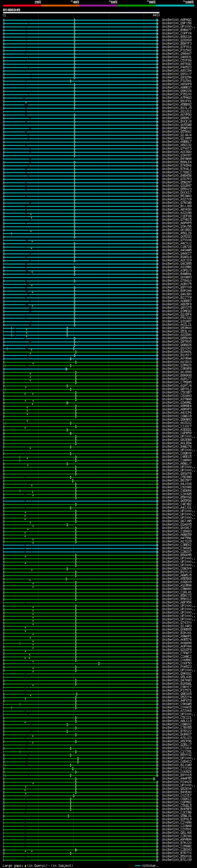Click the orange ~40% identity legend segment
The image size is (197, 868).
pyautogui.click(x=60, y=6)
